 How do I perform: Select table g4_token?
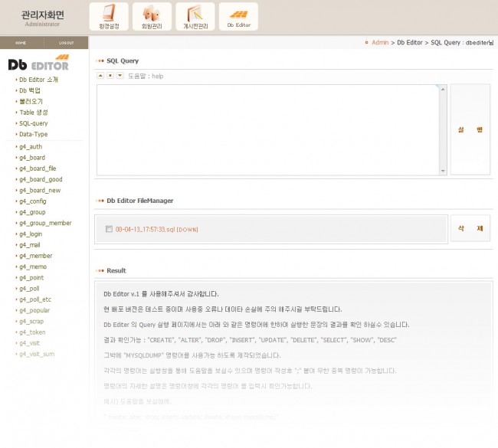tap(32, 332)
